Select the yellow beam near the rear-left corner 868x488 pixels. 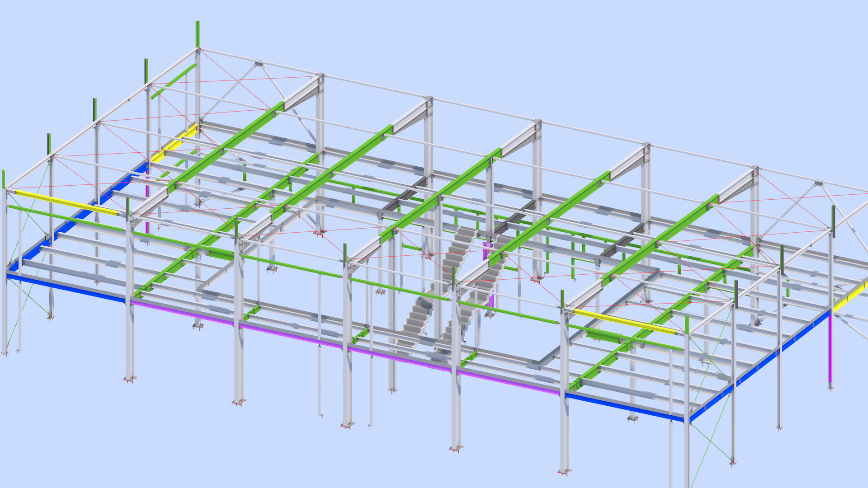pos(175,144)
